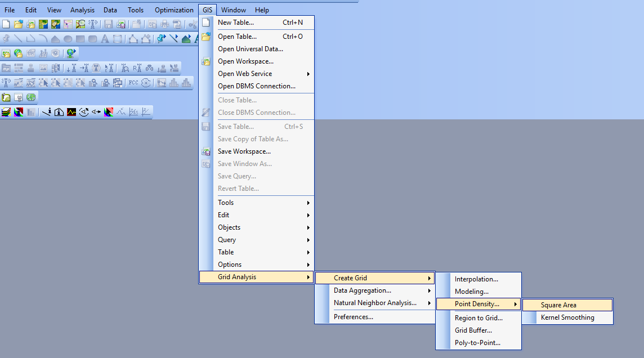Open a new map file
The image size is (644, 358).
[6, 24]
